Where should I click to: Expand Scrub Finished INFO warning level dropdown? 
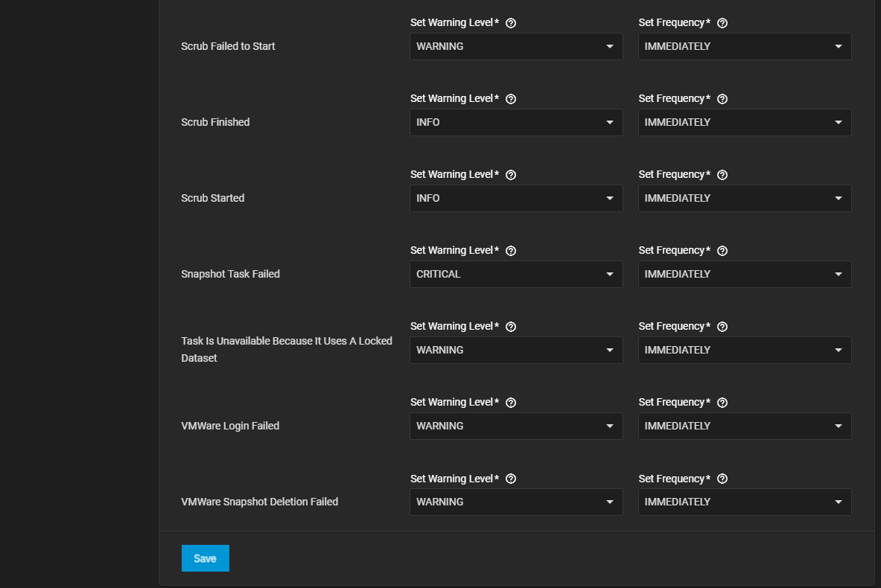click(x=516, y=122)
